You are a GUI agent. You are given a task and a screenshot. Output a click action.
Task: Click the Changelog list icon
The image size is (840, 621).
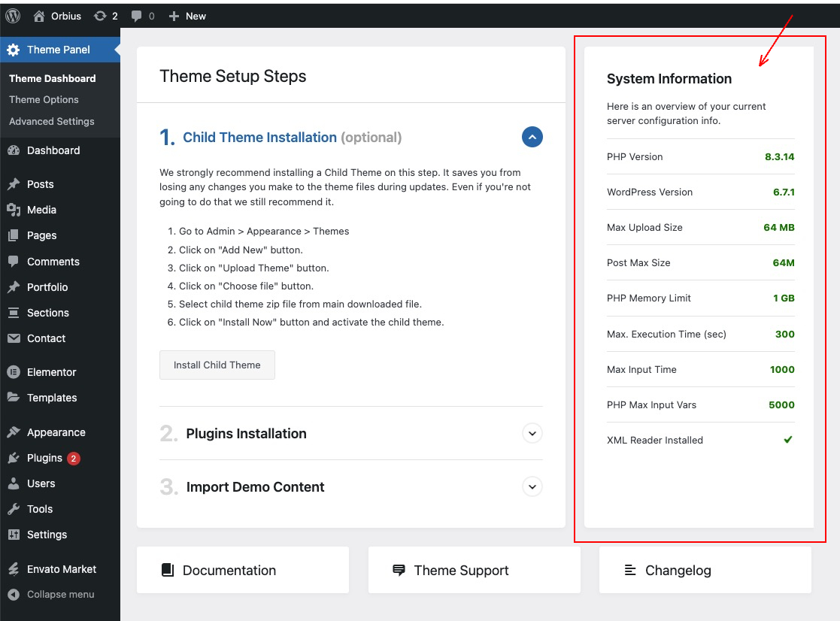(630, 570)
